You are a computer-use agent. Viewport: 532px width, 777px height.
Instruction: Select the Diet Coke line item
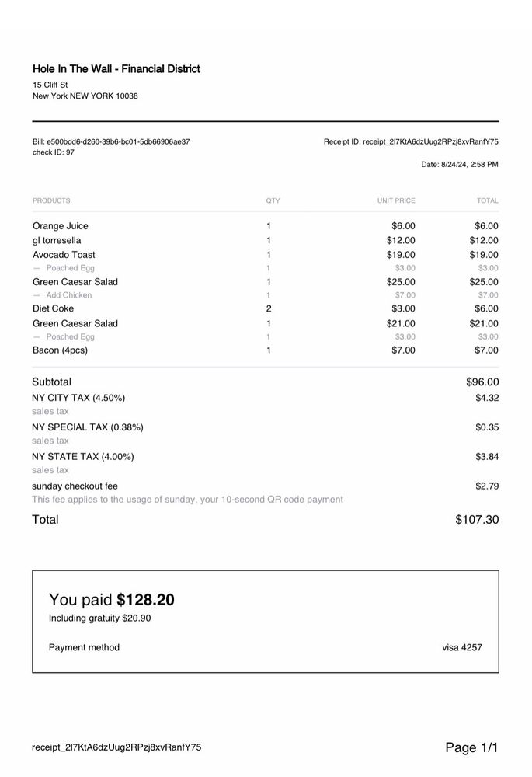coord(53,308)
